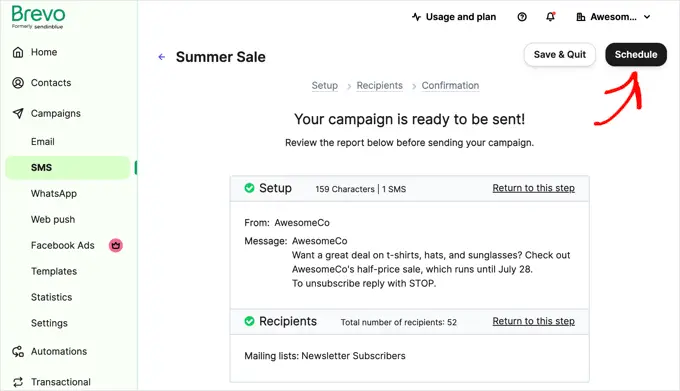Click the Campaigns paper plane icon

pyautogui.click(x=18, y=113)
